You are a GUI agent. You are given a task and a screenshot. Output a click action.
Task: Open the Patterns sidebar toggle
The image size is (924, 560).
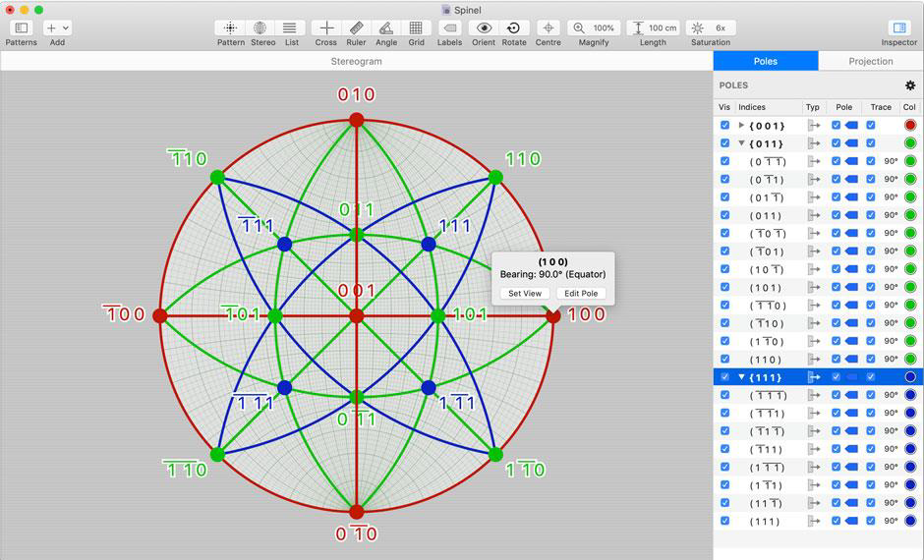click(22, 28)
